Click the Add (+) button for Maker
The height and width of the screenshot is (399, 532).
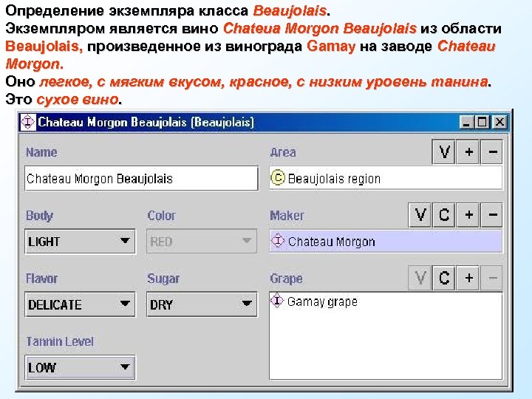tap(468, 215)
